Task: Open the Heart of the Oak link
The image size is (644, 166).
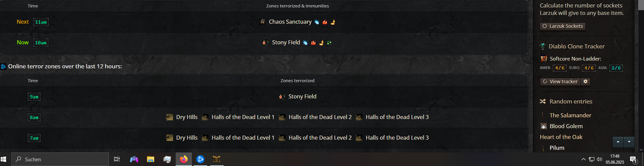Action: click(x=561, y=137)
